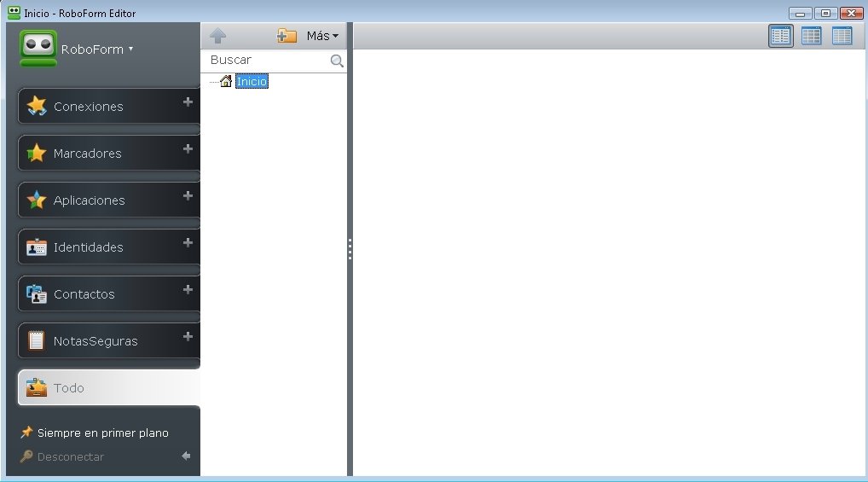Click the pin icon beside Siempre en primer plano
This screenshot has height=482, width=868.
(x=26, y=433)
